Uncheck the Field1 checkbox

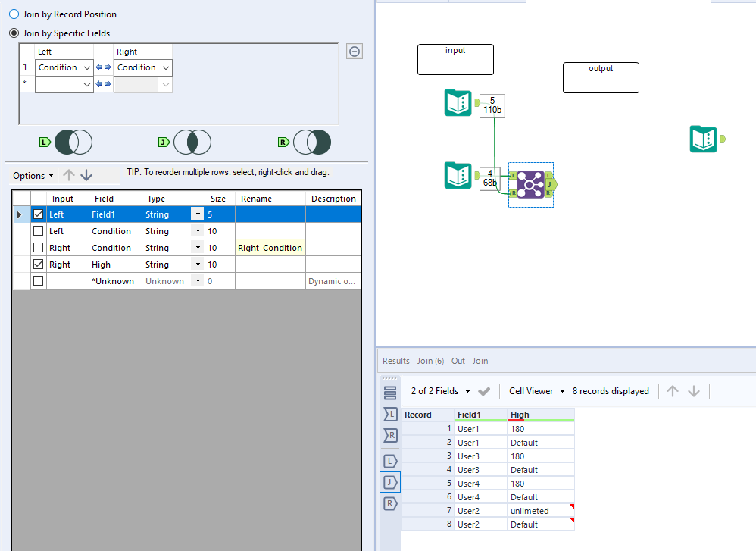(x=37, y=213)
